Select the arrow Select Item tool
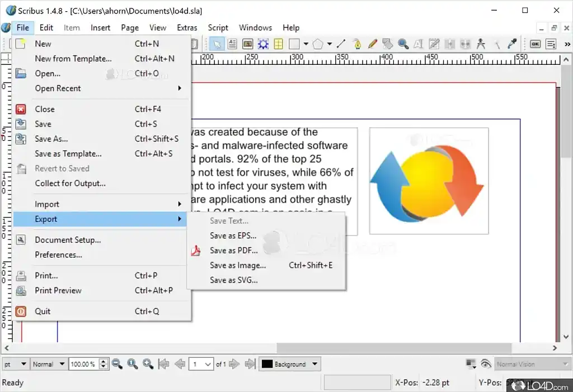 (x=217, y=44)
